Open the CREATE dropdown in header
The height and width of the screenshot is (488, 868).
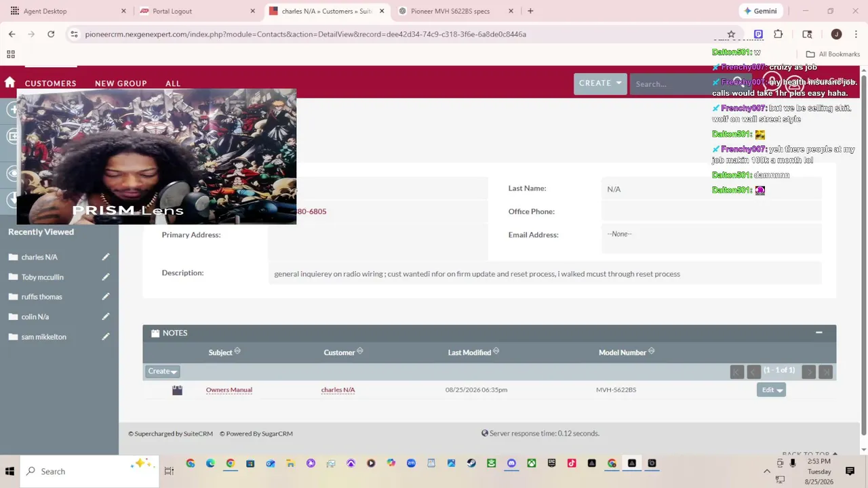click(600, 83)
